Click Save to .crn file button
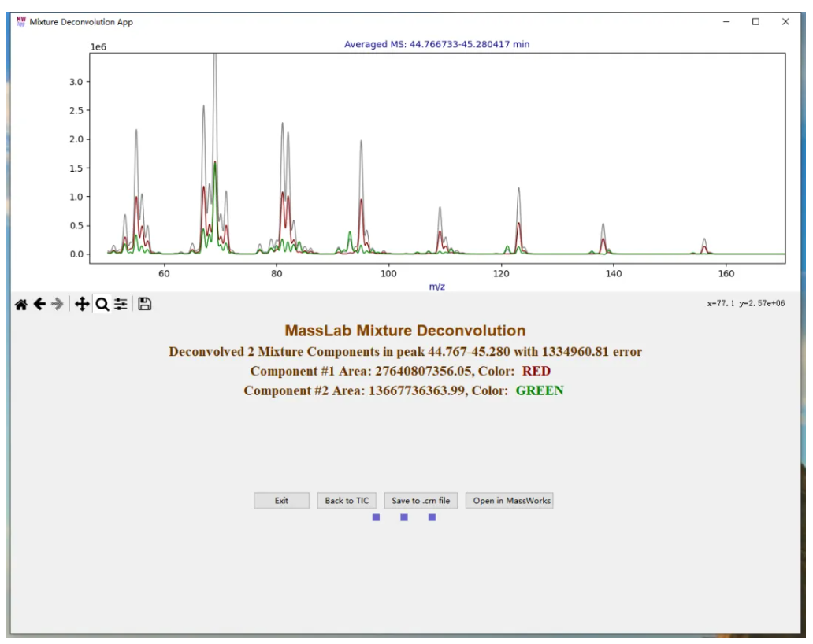 [x=421, y=501]
